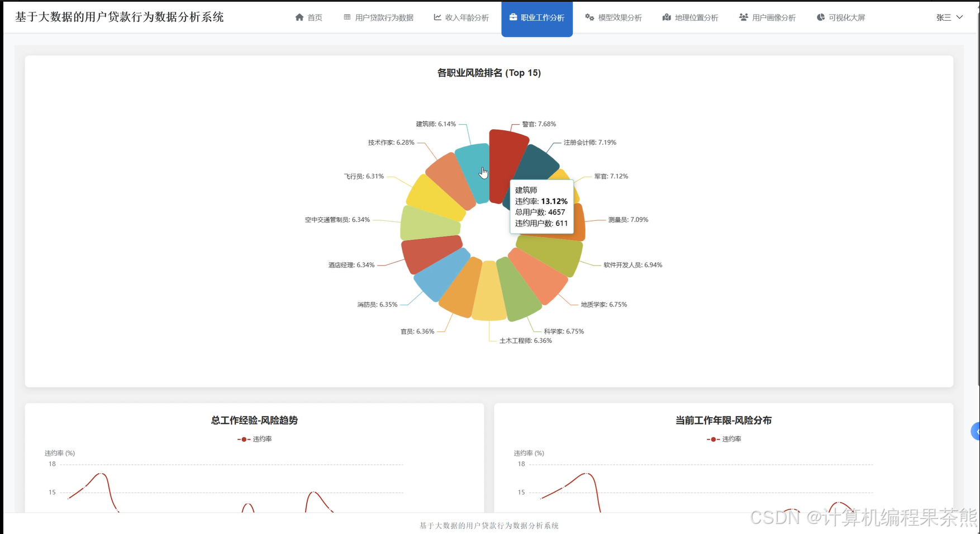Click the 违约率: 13.12% line in the tooltip

(x=541, y=201)
